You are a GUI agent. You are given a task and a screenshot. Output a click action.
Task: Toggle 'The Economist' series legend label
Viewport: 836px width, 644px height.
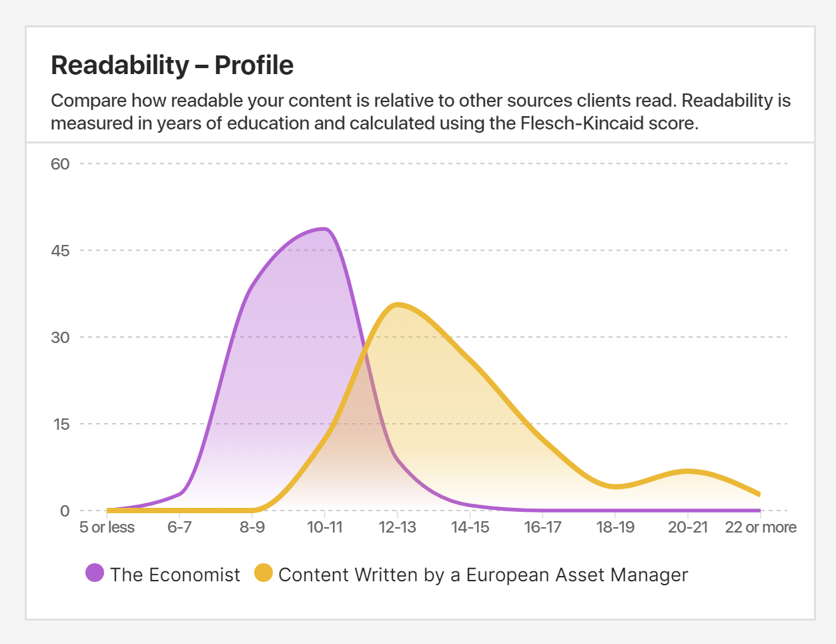tap(175, 575)
